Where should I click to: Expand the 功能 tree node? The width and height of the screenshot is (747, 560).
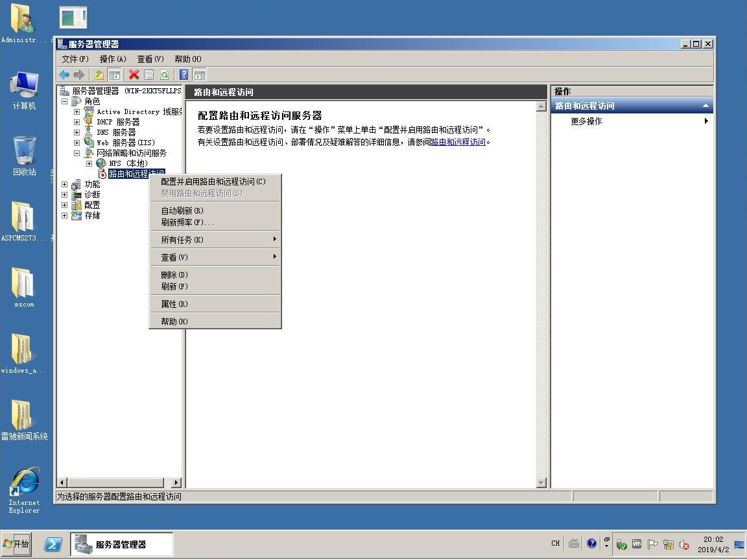click(x=64, y=184)
